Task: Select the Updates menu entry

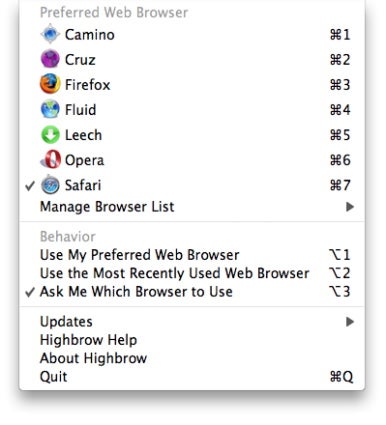Action: click(192, 322)
